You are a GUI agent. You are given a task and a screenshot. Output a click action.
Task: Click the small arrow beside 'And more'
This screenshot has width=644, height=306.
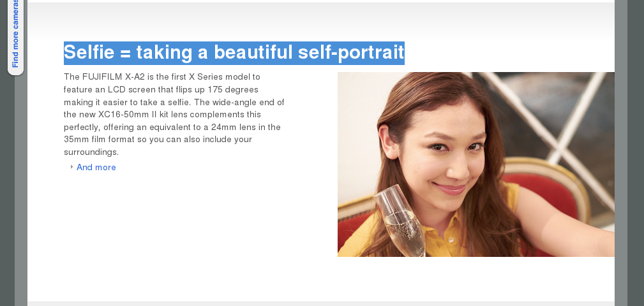point(72,167)
